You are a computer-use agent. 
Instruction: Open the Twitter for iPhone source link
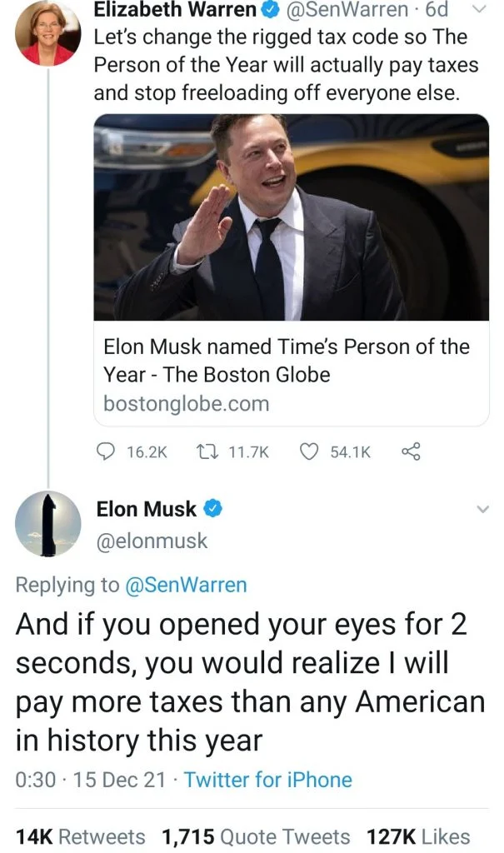coord(267,780)
